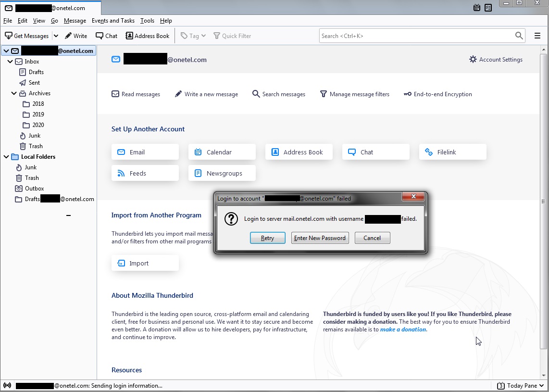Click Retry in the login failed dialog
549x392 pixels.
click(267, 238)
